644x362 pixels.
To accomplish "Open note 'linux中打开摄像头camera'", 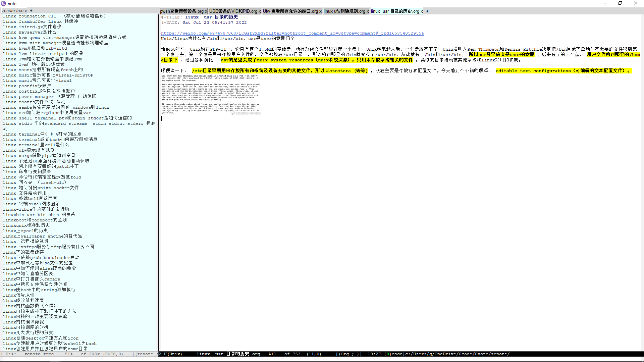I will coord(32,279).
